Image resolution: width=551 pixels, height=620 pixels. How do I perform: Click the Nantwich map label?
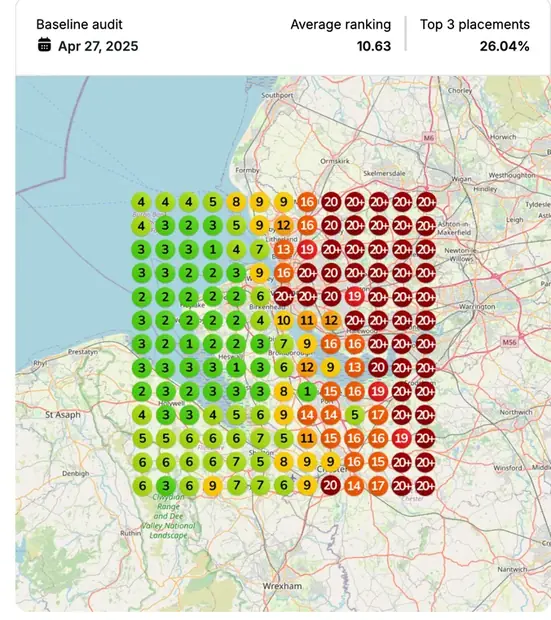(x=512, y=569)
